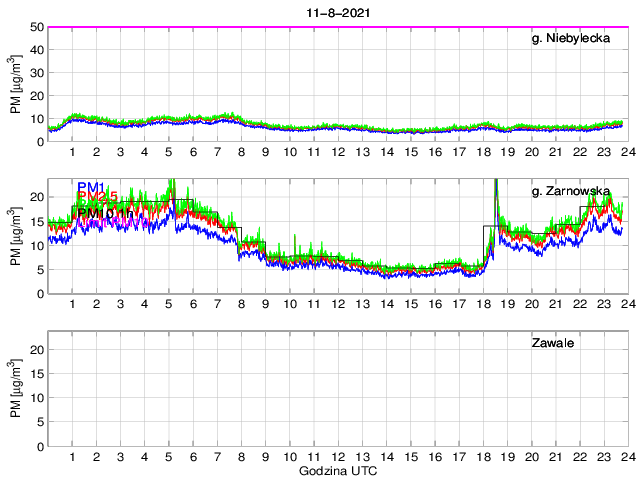640x480 pixels.
Task: Click the 50 value on top panel y-axis
Action: [35, 27]
